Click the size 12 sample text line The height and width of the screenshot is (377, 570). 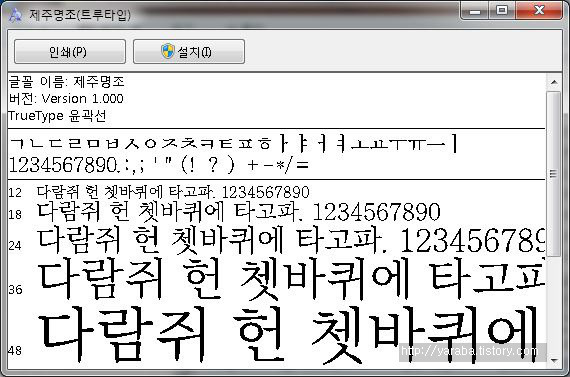[173, 192]
